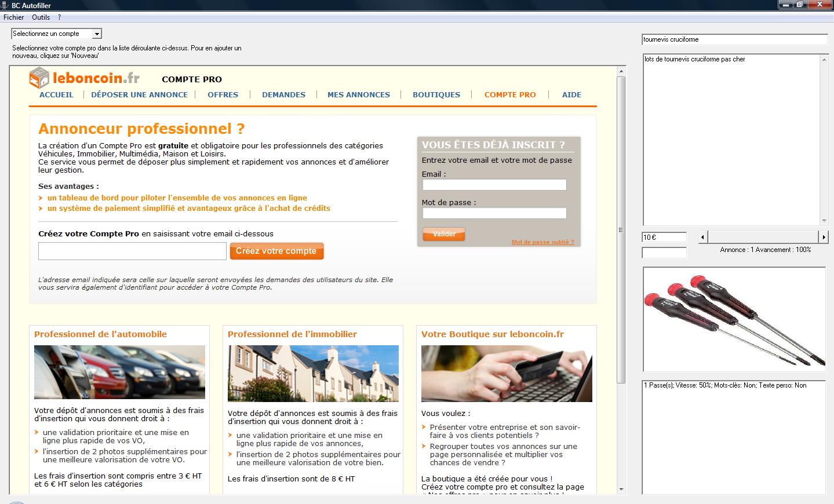Click the ad slider left arrow

click(x=703, y=237)
